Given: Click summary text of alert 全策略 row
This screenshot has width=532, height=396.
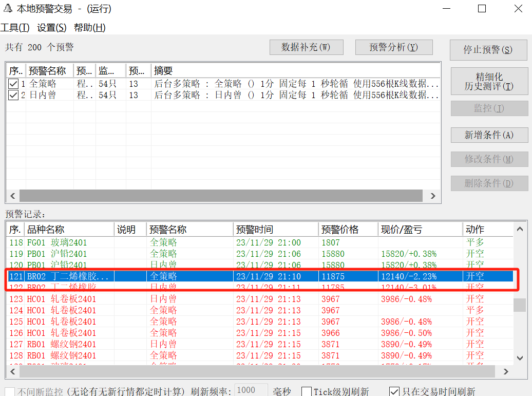Looking at the screenshot, I should pos(296,84).
